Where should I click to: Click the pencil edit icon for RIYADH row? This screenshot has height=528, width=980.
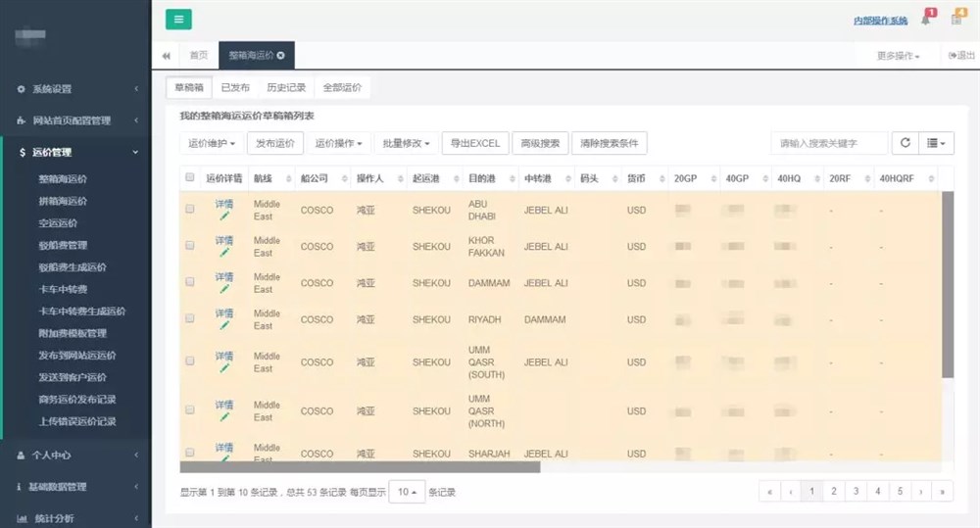[224, 325]
